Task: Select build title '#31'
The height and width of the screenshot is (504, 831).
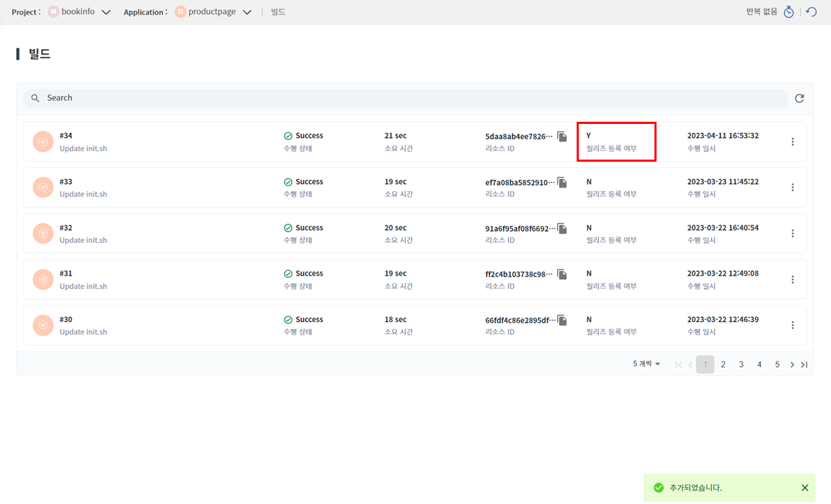Action: point(66,273)
